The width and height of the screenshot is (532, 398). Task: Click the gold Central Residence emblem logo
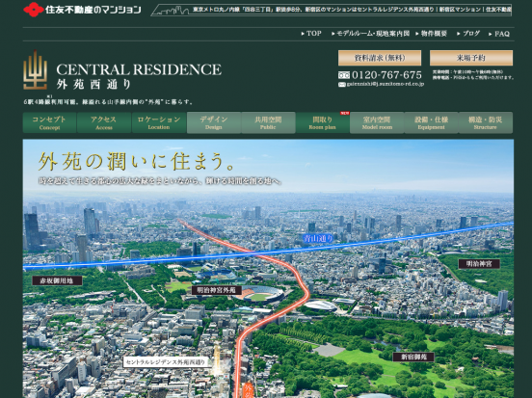(x=35, y=70)
